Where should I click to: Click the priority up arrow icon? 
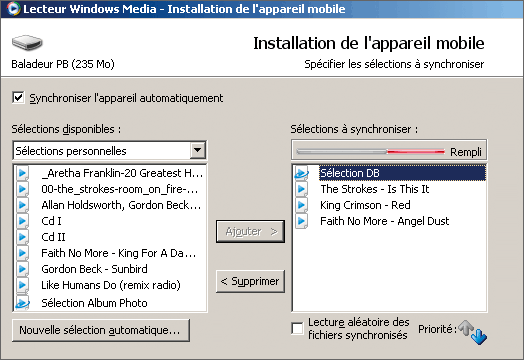click(x=466, y=327)
